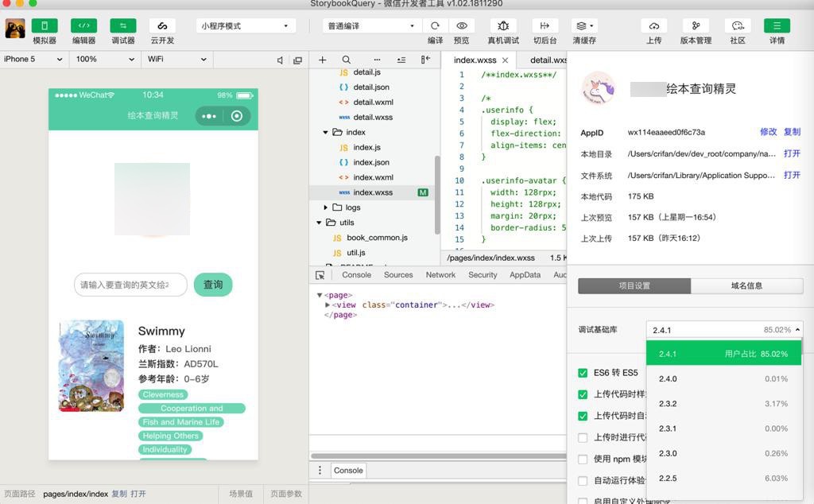Collapse the file tree sidebar icon

[x=426, y=60]
